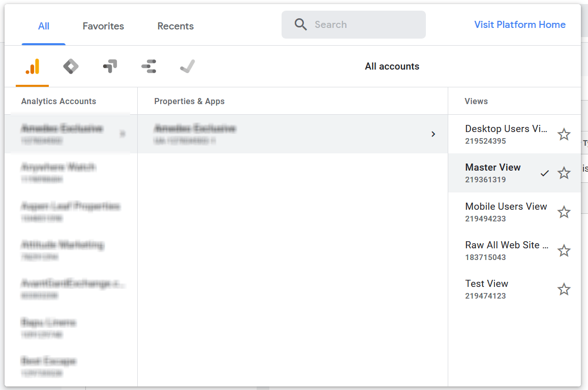Star the Raw All Web Site view

coord(564,250)
